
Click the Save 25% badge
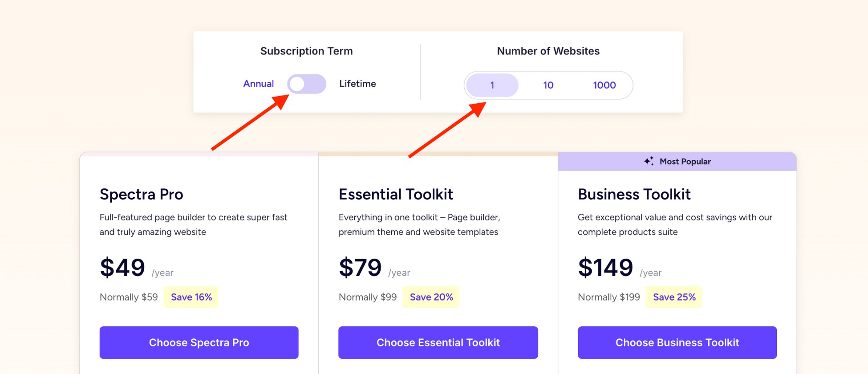click(x=673, y=297)
